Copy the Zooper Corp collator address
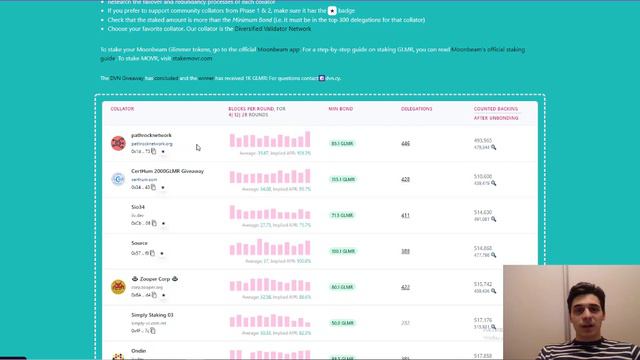Screen dimensions: 640x360 154,295
